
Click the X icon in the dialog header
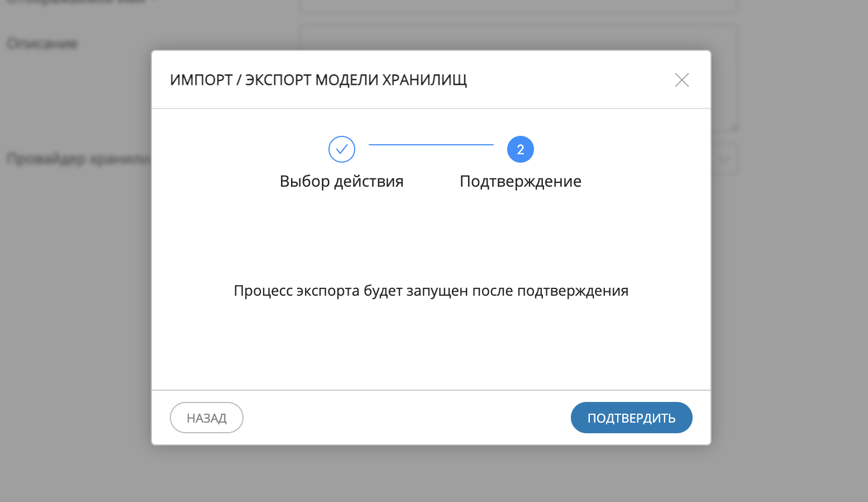[681, 80]
